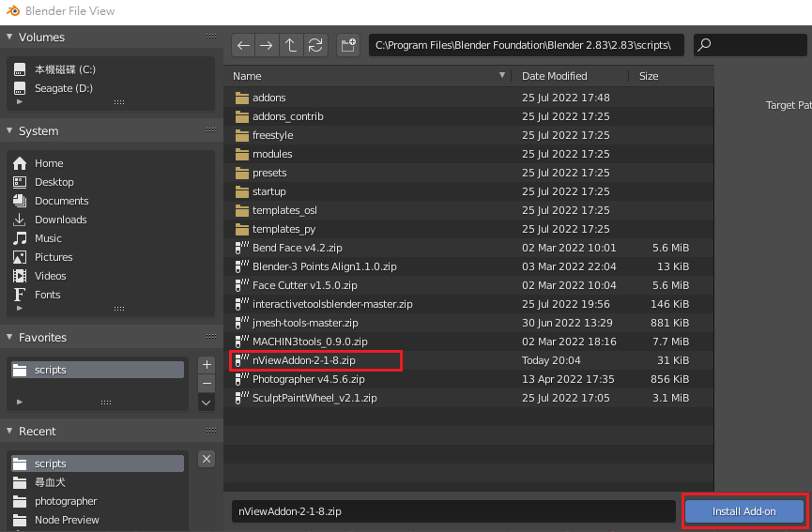Click the filename field nViewAddon-2-1-8.zip
The image size is (812, 532).
(x=453, y=511)
